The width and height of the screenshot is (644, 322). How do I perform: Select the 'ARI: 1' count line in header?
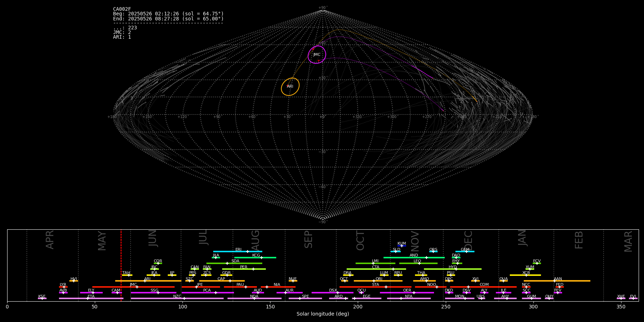coord(122,37)
